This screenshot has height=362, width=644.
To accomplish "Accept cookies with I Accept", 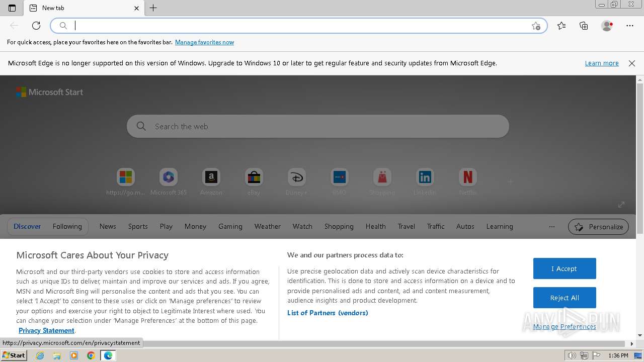I will (565, 268).
